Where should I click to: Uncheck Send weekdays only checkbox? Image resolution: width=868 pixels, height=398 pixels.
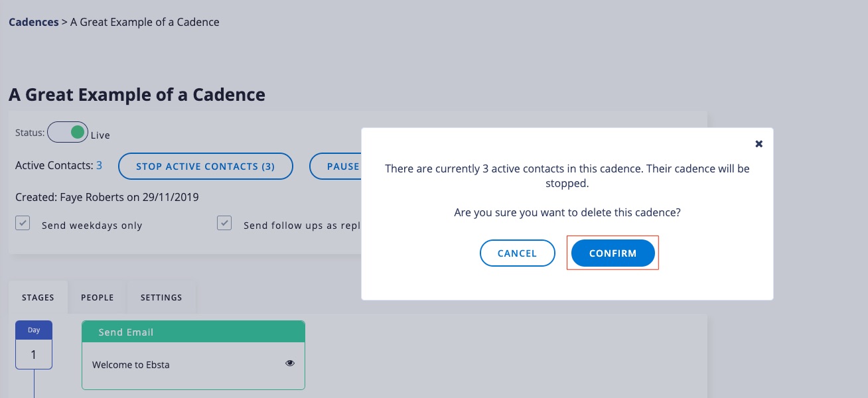pyautogui.click(x=23, y=224)
